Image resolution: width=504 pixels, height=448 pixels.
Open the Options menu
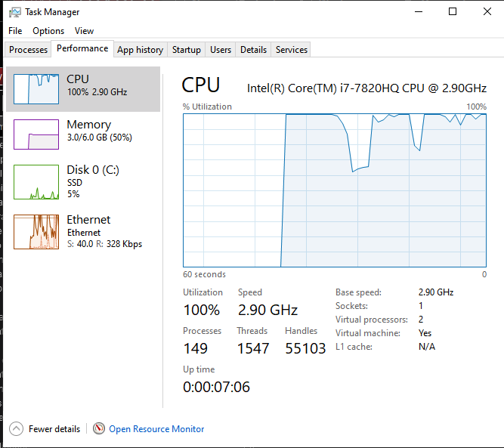coord(48,31)
